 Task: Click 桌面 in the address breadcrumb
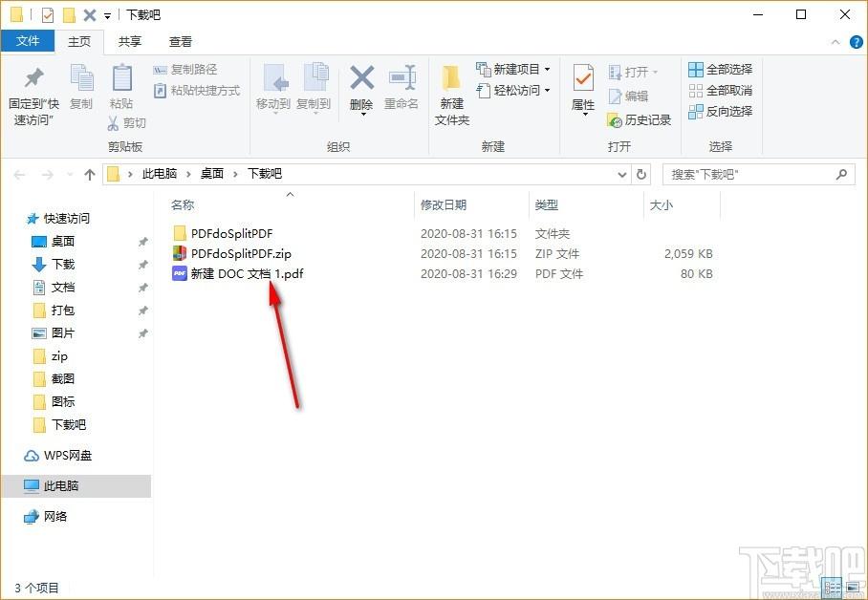tap(211, 174)
